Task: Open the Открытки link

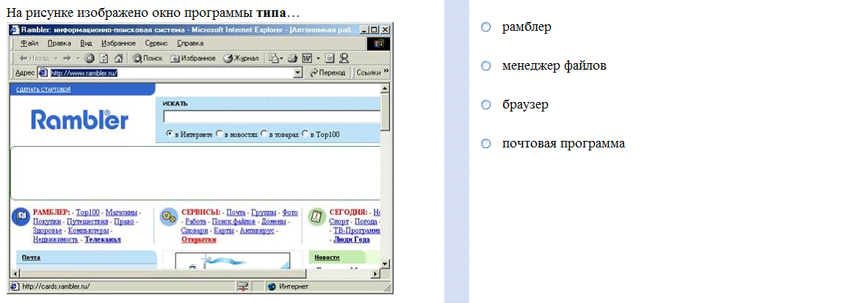Action: pyautogui.click(x=199, y=240)
